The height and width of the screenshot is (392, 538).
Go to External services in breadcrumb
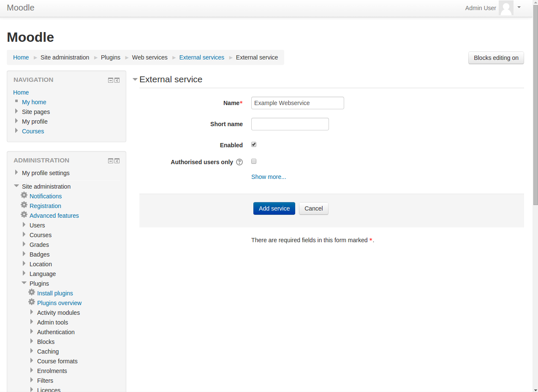201,57
